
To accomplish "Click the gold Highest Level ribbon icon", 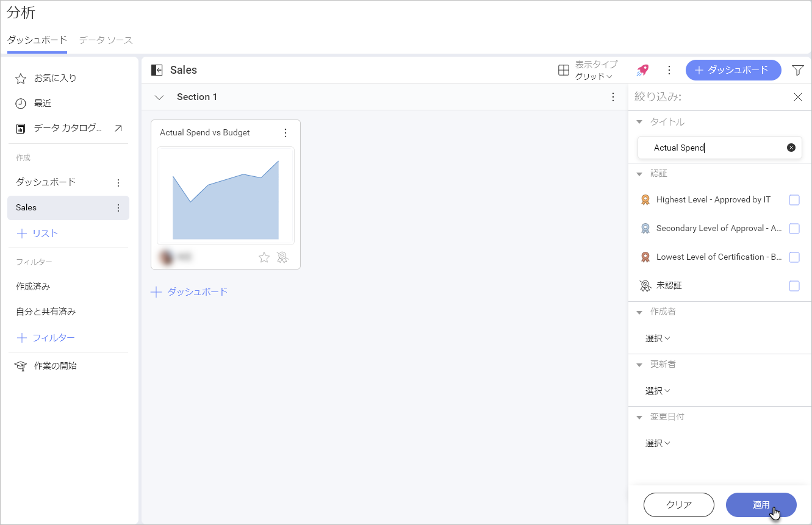I will click(x=645, y=200).
